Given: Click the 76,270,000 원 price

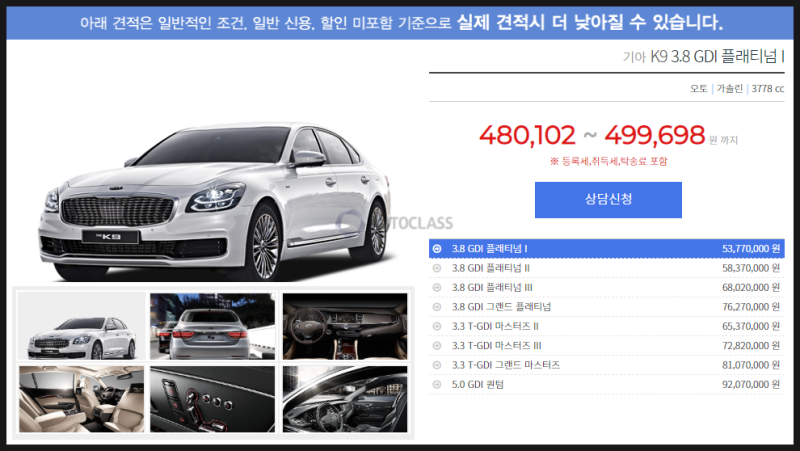Looking at the screenshot, I should pyautogui.click(x=751, y=307).
